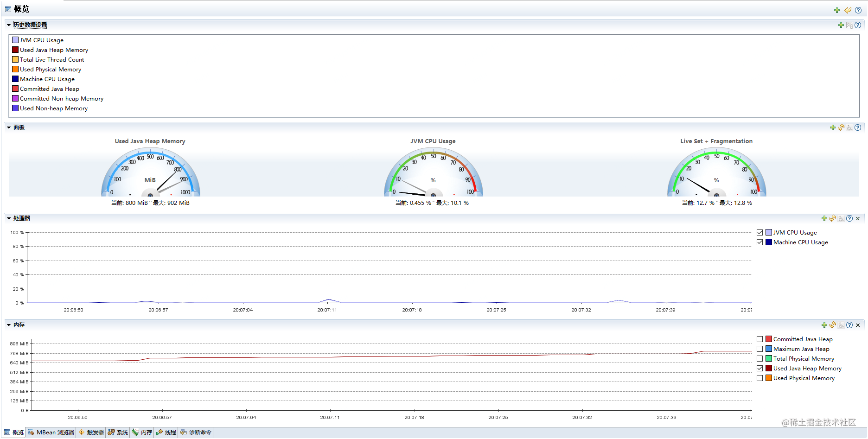868x439 pixels.
Task: Click the 当前: 12.7 % reading
Action: (x=698, y=203)
